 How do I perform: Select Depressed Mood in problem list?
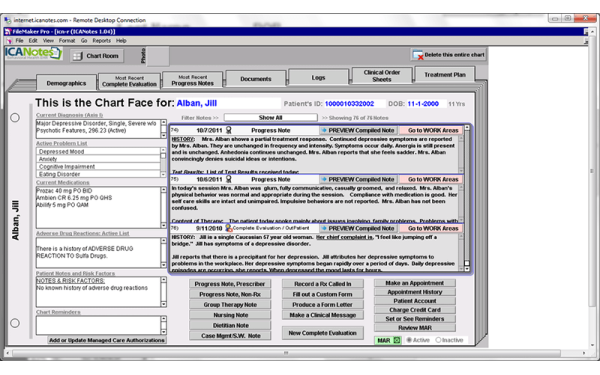(x=98, y=152)
